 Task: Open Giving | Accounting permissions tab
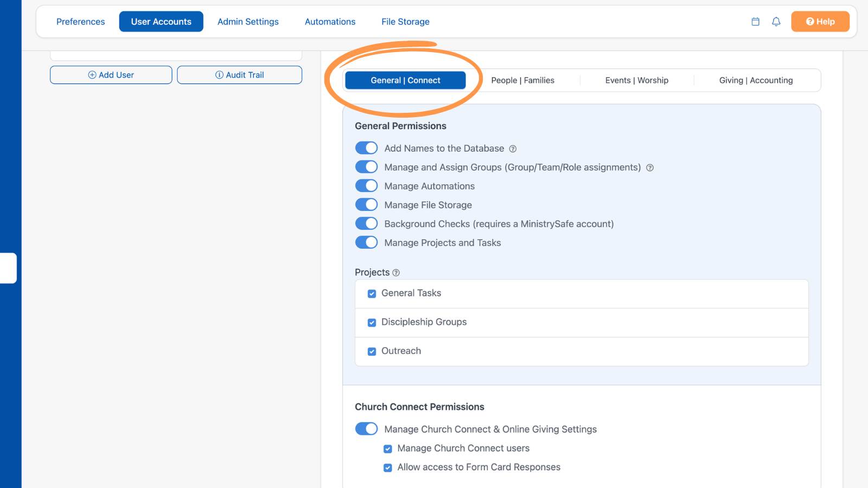pos(756,80)
